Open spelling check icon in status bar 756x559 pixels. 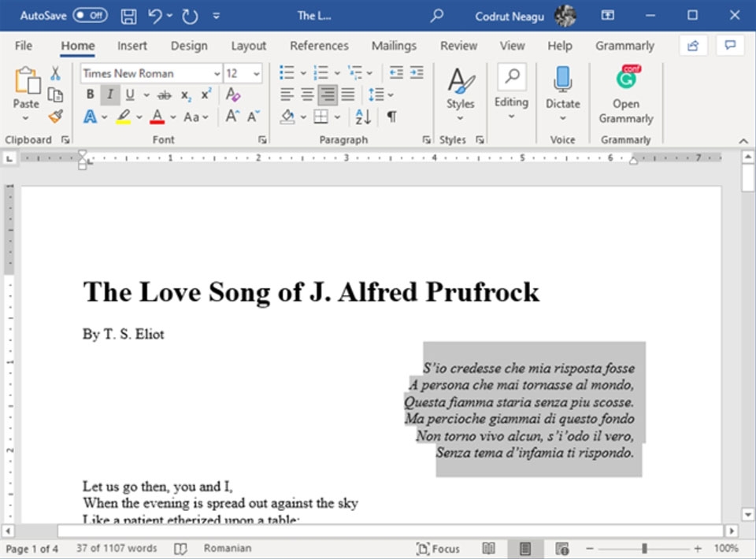181,549
